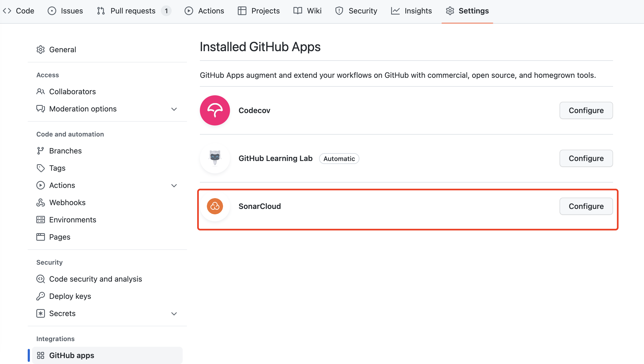
Task: Click the Codecov app logo icon
Action: (x=215, y=110)
